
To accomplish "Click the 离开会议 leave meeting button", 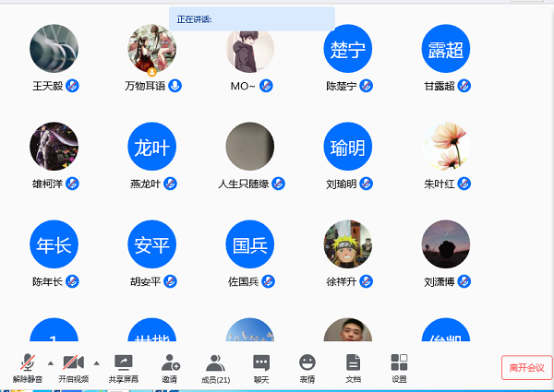I will 526,367.
